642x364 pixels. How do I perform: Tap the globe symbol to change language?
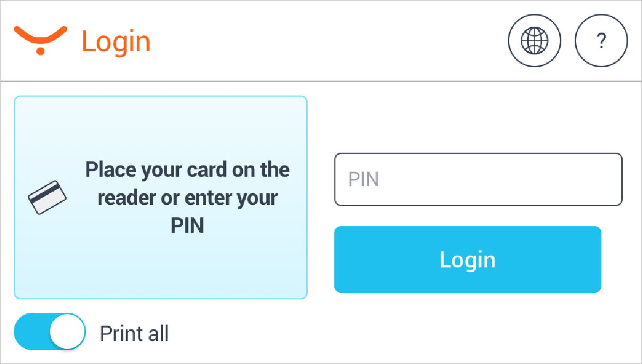[534, 41]
